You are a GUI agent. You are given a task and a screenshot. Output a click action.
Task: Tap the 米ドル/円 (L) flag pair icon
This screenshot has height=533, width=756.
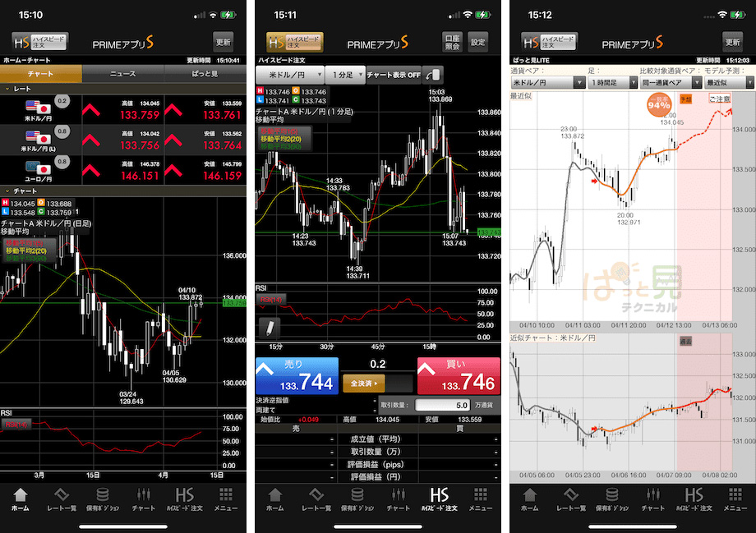click(x=39, y=139)
